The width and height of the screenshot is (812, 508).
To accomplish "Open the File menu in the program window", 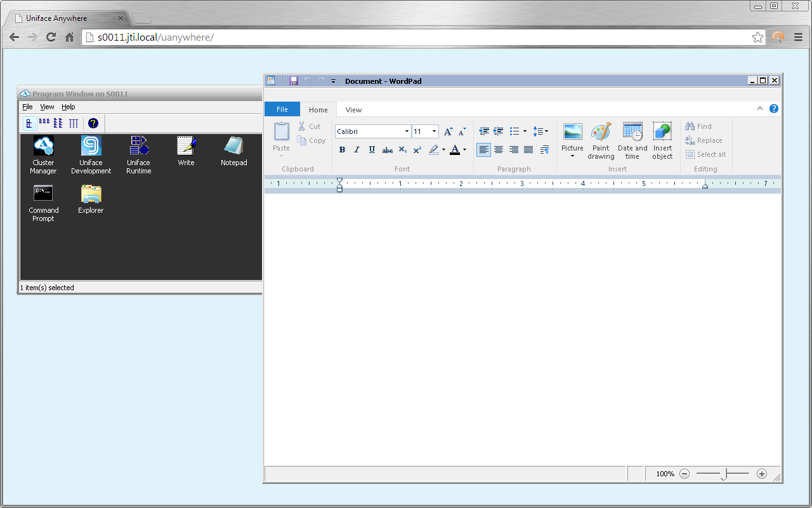I will pyautogui.click(x=27, y=107).
